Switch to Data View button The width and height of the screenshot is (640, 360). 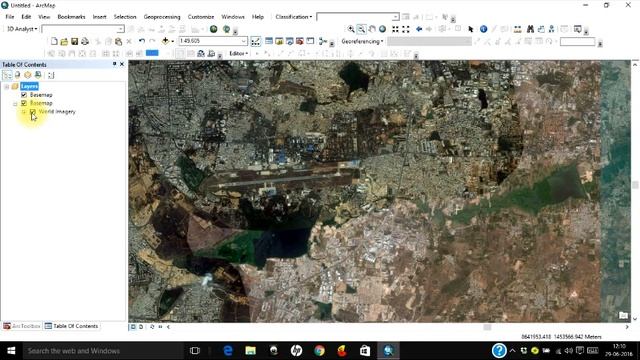pyautogui.click(x=133, y=327)
